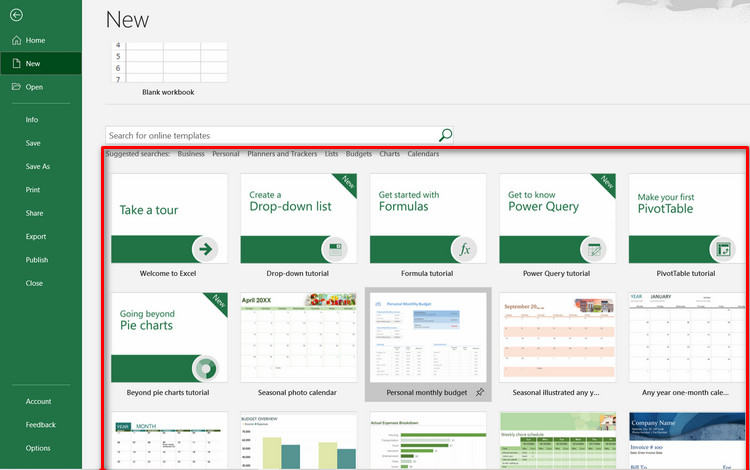Choose Close in the sidebar
The image size is (750, 470).
(34, 283)
